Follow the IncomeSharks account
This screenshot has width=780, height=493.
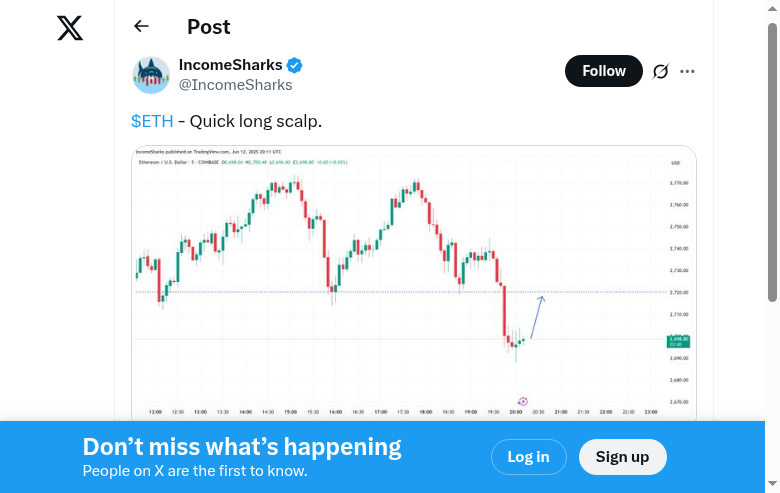pyautogui.click(x=604, y=71)
